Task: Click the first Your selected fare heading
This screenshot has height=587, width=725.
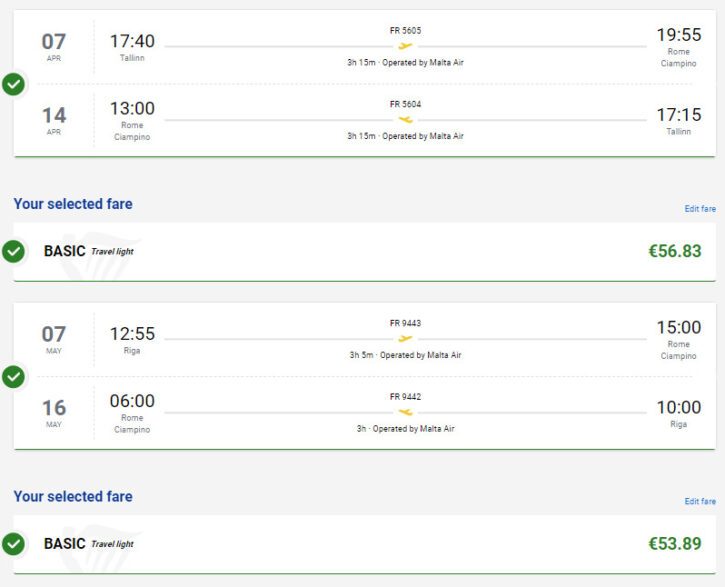Action: coord(73,204)
